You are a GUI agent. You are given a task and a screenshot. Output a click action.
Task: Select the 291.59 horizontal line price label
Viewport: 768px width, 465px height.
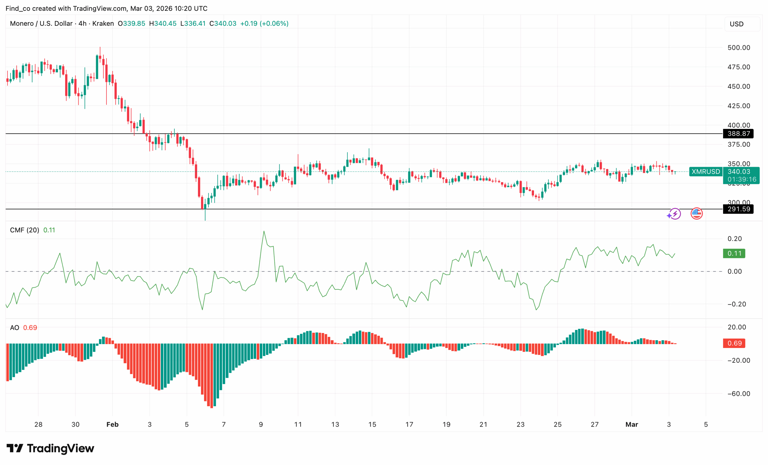coord(739,209)
